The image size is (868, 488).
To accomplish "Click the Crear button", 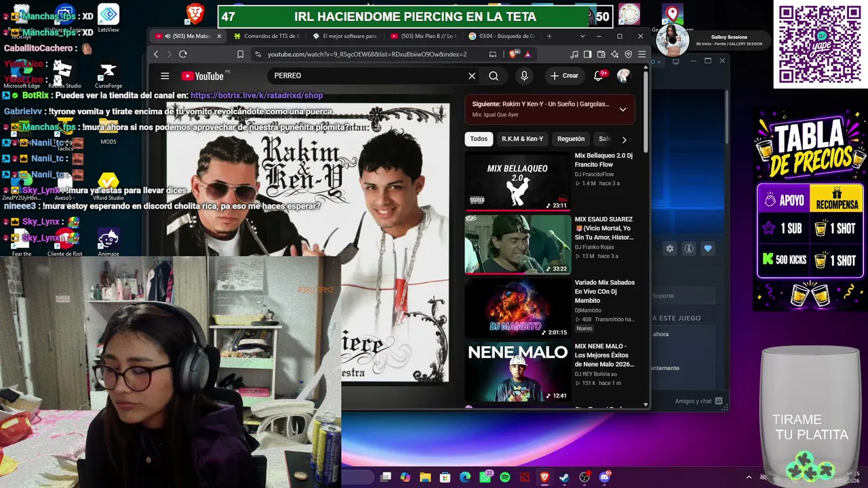I will pyautogui.click(x=564, y=76).
